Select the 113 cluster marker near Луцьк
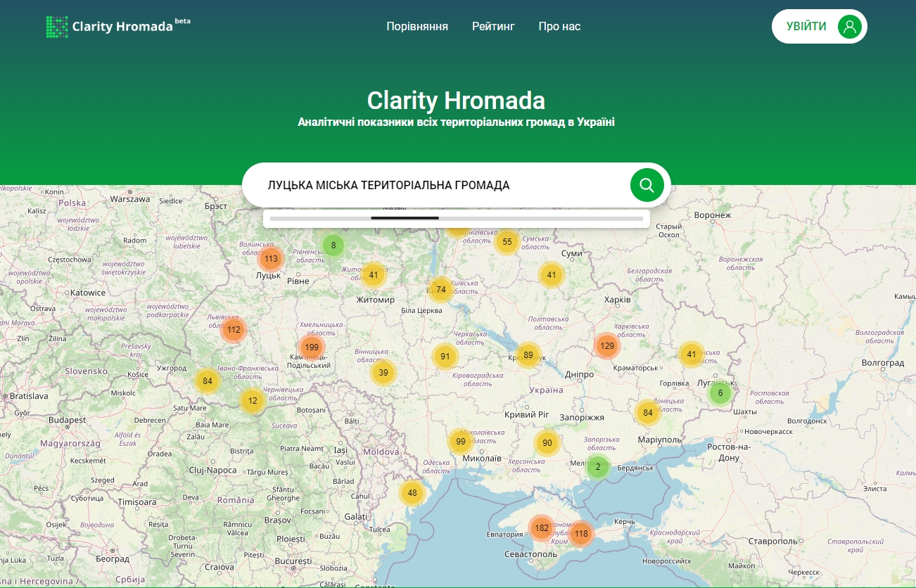Image resolution: width=916 pixels, height=588 pixels. point(271,259)
